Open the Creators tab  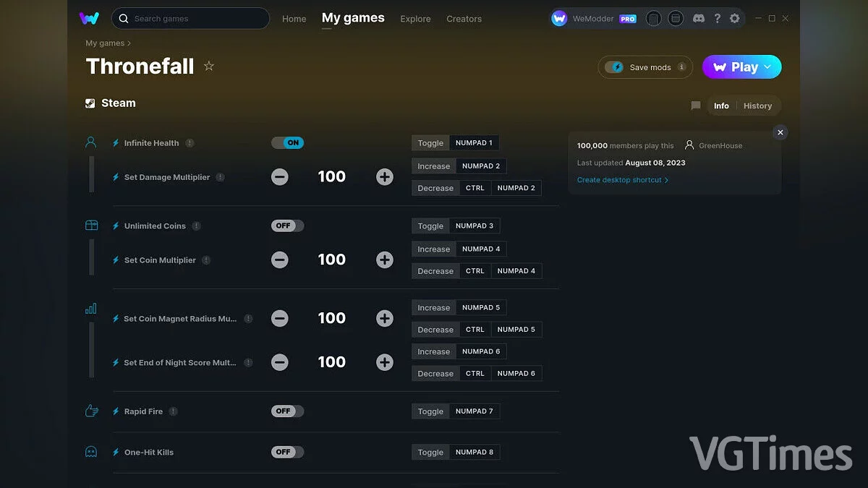pyautogui.click(x=464, y=19)
